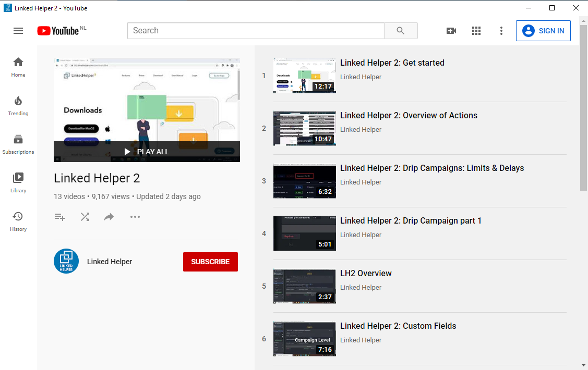Screen dimensions: 588x370
Task: Open the Linked Helper channel avatar
Action: pos(66,261)
